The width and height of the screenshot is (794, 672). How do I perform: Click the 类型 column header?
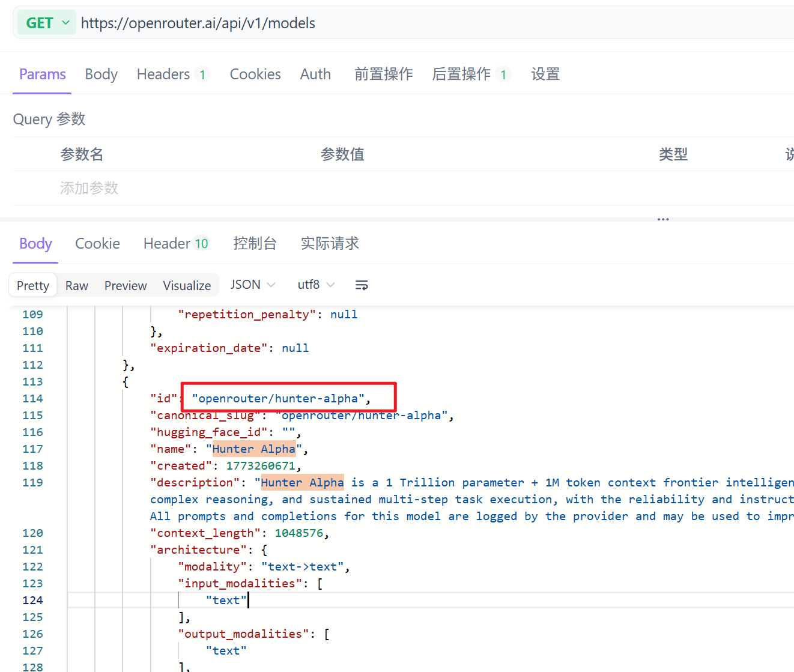click(673, 154)
